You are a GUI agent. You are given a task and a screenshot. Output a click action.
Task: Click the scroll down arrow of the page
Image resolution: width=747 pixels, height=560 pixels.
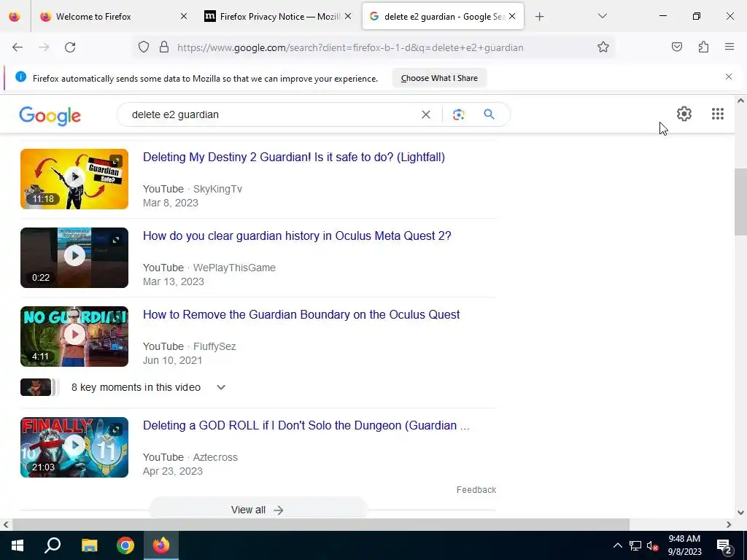pos(740,513)
